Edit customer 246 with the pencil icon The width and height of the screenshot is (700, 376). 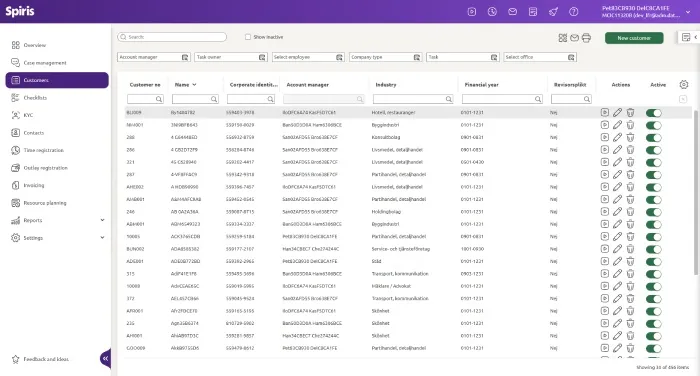click(617, 212)
